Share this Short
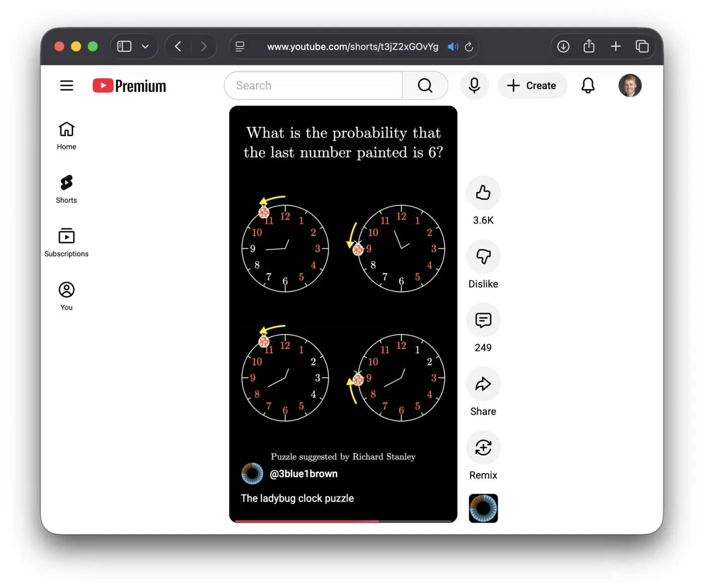704x588 pixels. pyautogui.click(x=483, y=384)
